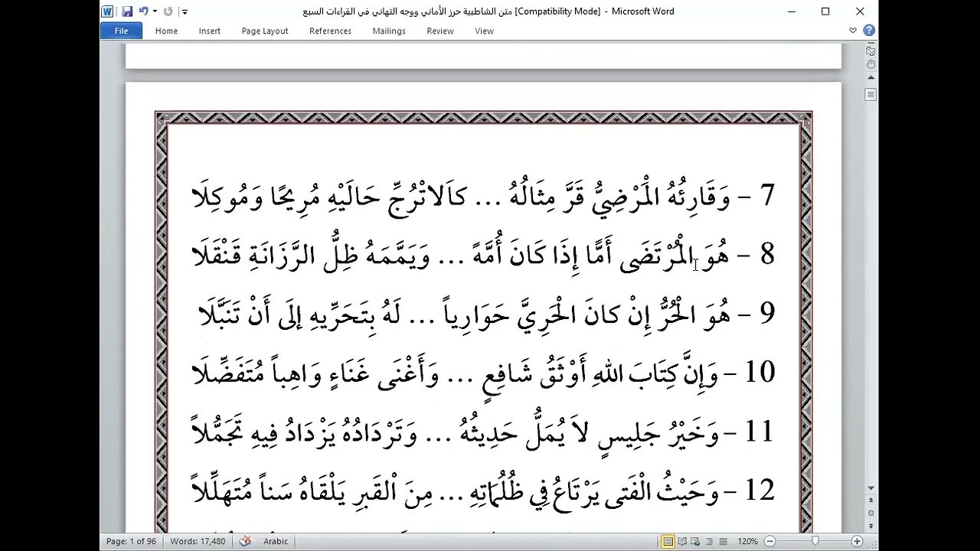Image resolution: width=980 pixels, height=551 pixels.
Task: Expand the collapsed ribbon using the chevron
Action: [x=853, y=31]
